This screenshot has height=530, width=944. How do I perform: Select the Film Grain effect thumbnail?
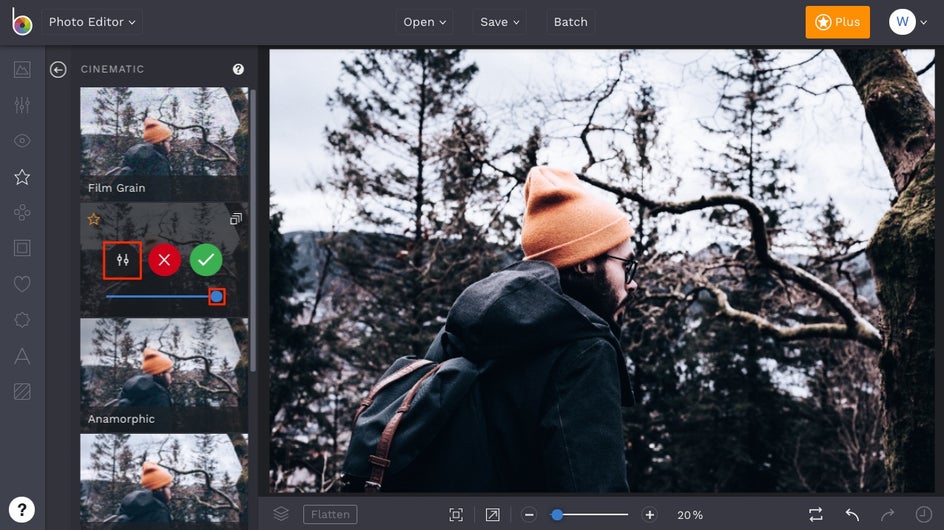[x=164, y=143]
